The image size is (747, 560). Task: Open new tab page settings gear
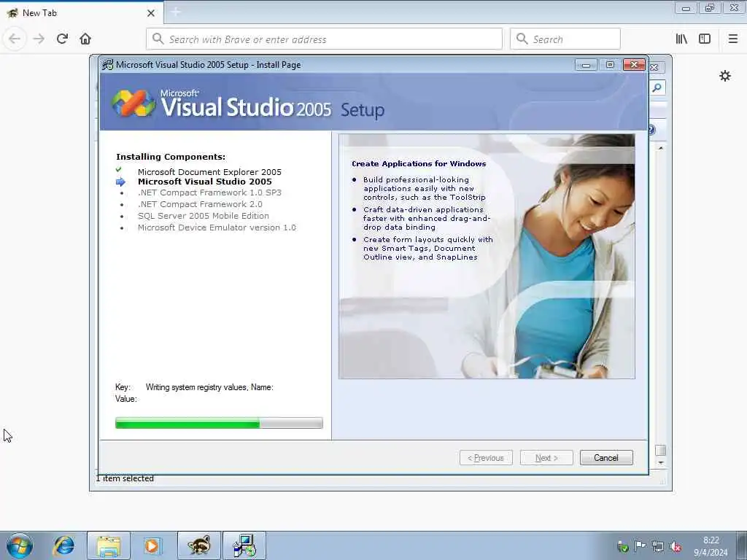pos(725,76)
